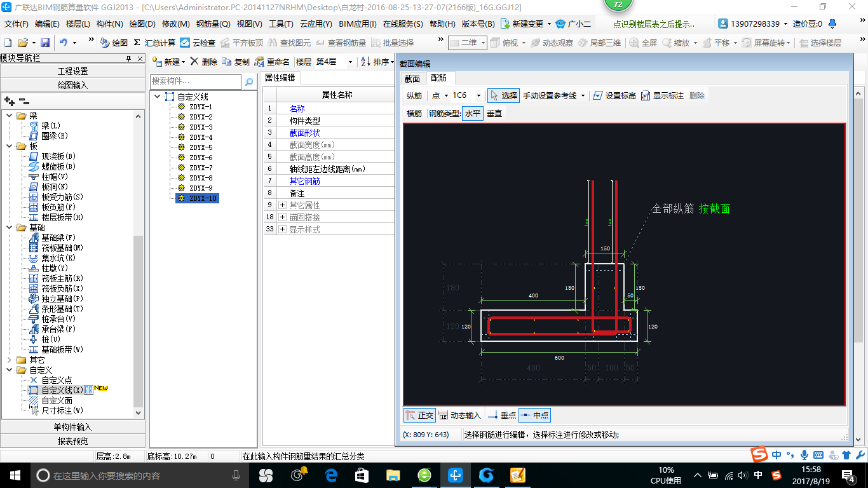This screenshot has height=488, width=868.
Task: Select ZDYX-9 in component tree
Action: point(201,188)
